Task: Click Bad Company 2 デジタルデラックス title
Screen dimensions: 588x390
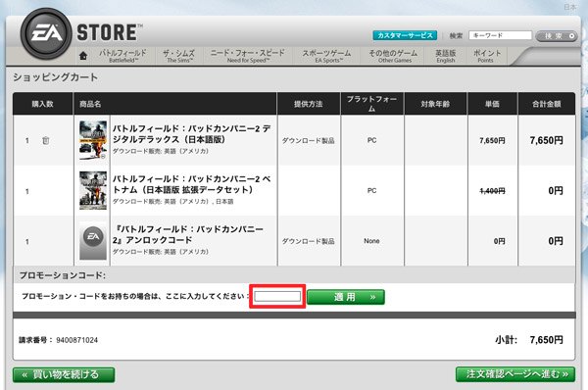Action: coord(192,134)
